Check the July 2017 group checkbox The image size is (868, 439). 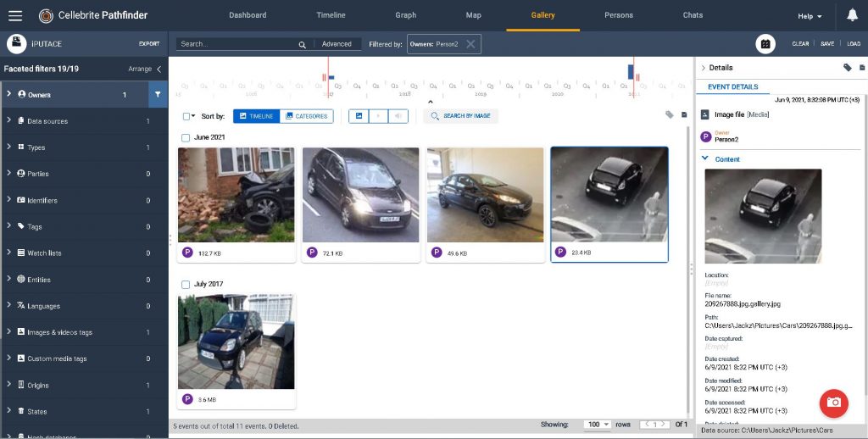(186, 284)
